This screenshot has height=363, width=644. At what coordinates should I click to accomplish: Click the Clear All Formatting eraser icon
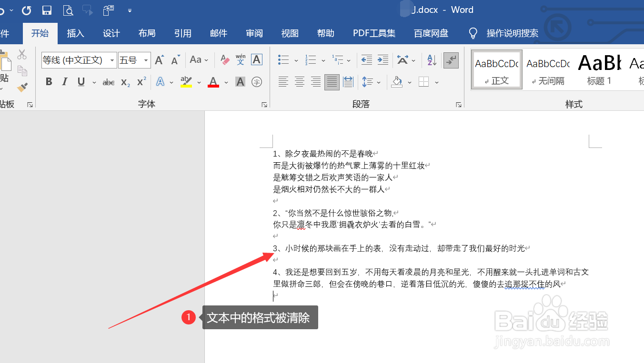click(x=225, y=60)
